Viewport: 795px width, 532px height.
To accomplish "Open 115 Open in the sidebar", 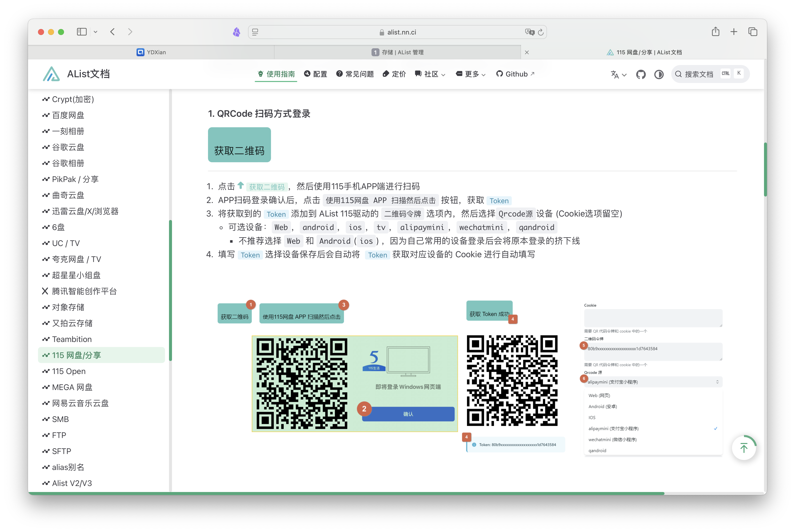I will tap(101, 371).
